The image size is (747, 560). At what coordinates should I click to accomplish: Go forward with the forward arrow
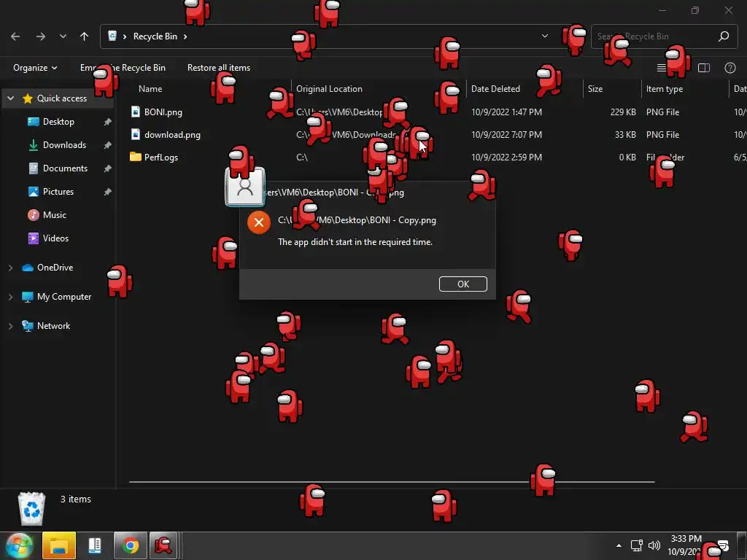click(41, 36)
